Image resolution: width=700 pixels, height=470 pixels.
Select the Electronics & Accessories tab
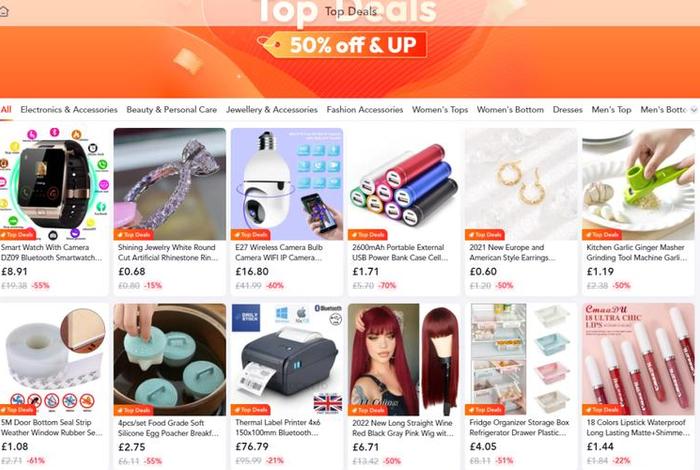coord(69,110)
